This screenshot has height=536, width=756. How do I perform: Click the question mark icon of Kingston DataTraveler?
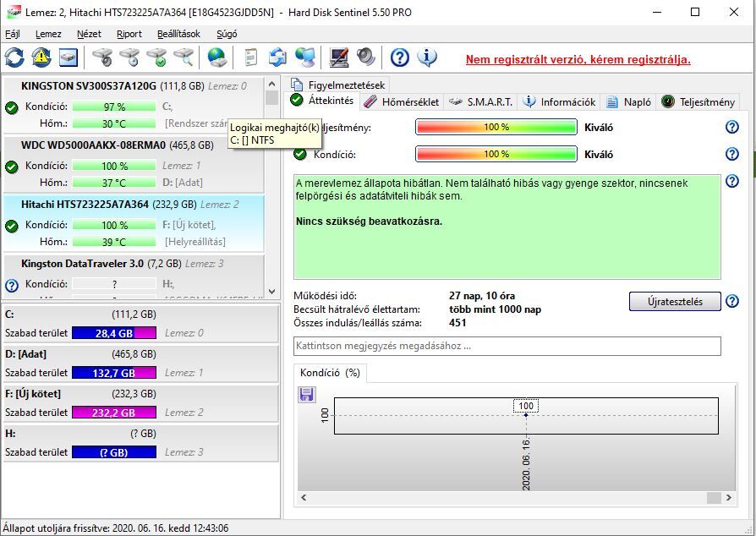(12, 286)
